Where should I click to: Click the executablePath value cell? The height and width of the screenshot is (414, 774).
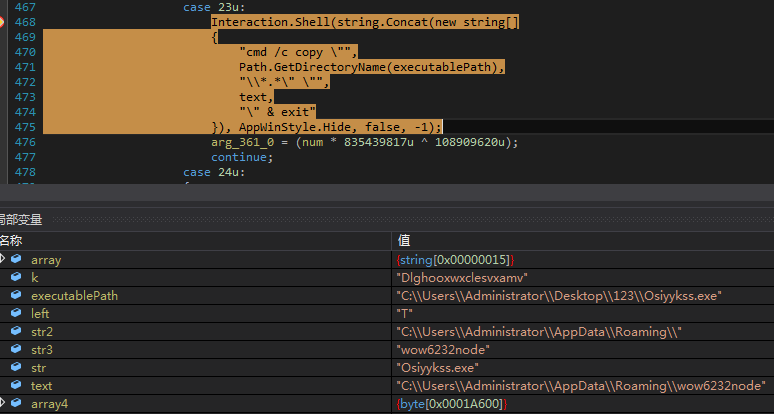pyautogui.click(x=559, y=296)
